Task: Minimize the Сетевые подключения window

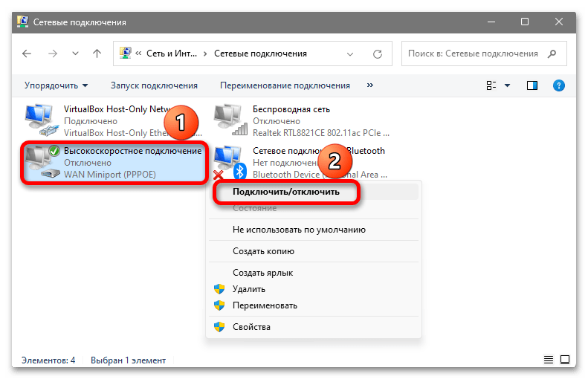Action: (x=491, y=22)
